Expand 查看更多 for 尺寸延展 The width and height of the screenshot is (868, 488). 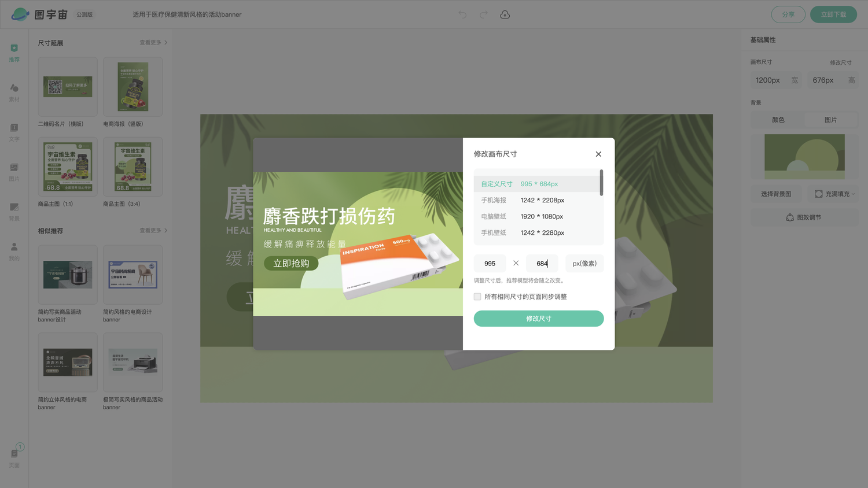(153, 42)
